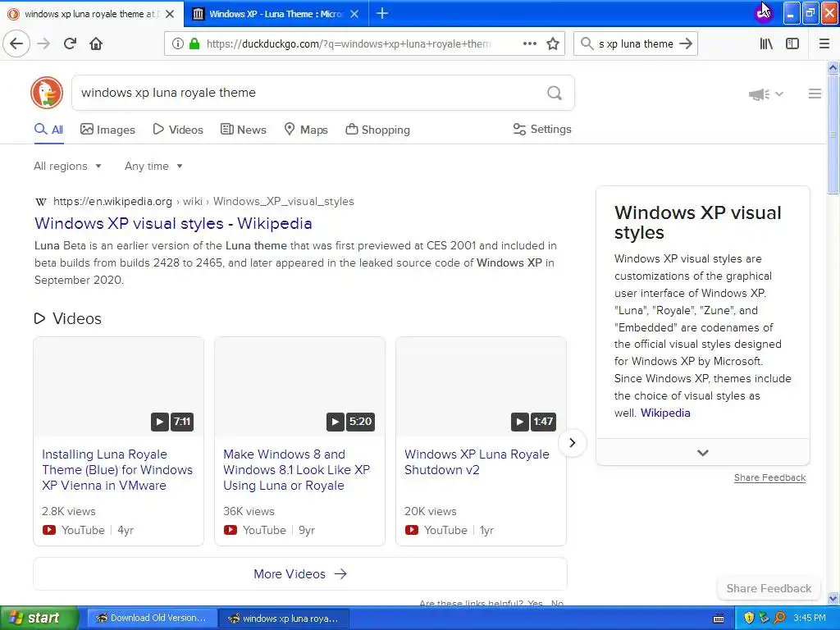Open the Firefox home page

(96, 43)
